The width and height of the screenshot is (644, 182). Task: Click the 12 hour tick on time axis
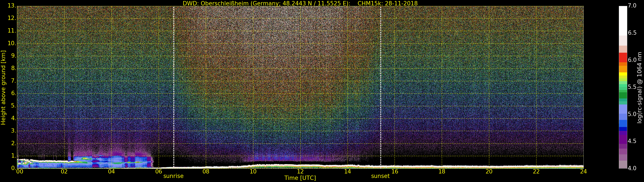(x=300, y=172)
